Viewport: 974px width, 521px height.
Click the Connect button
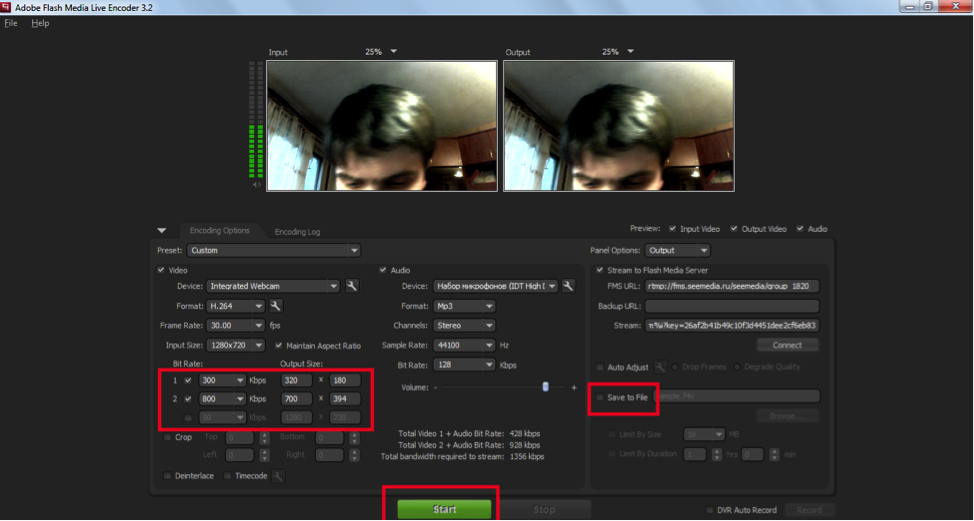(787, 345)
